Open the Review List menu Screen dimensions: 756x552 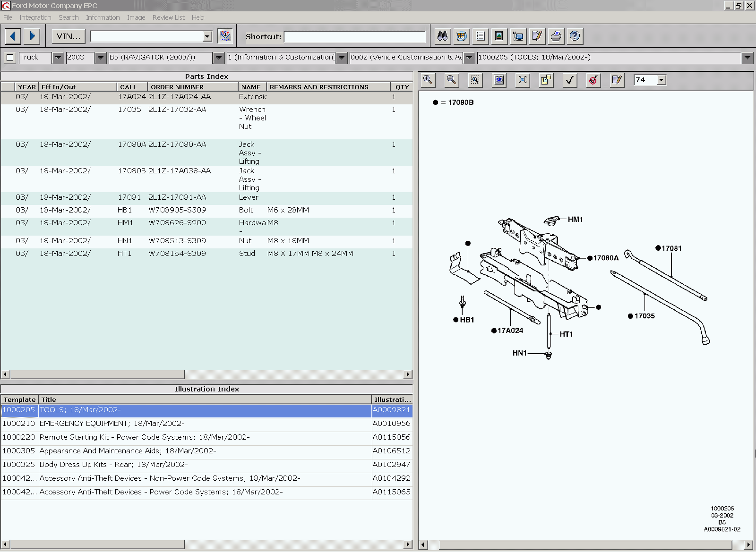[169, 17]
